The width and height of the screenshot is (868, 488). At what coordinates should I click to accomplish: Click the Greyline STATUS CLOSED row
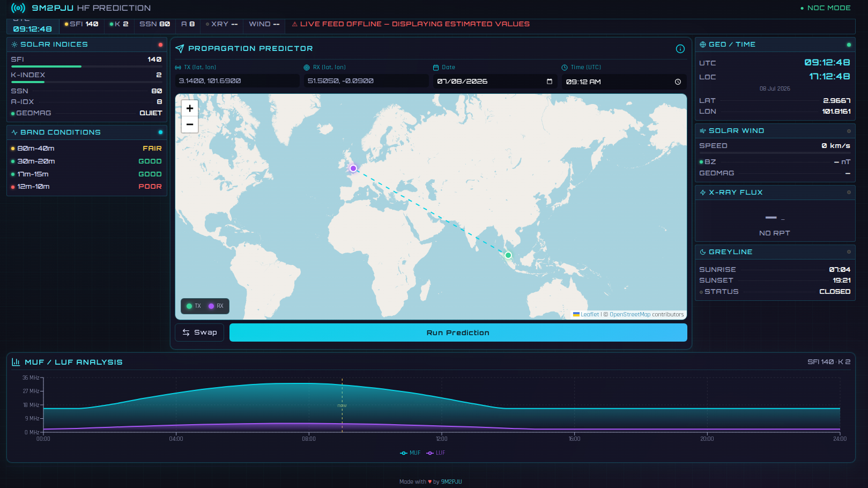point(775,292)
